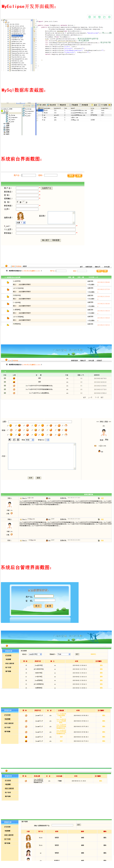This screenshot has height=868, width=114.
Task: Select the 男 gender radio button
Action: (18, 202)
